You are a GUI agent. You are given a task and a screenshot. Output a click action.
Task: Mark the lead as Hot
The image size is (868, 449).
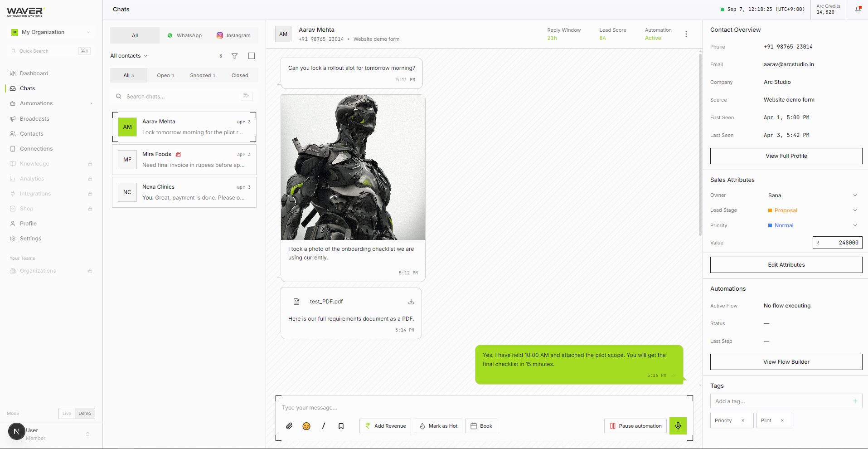[x=438, y=426]
